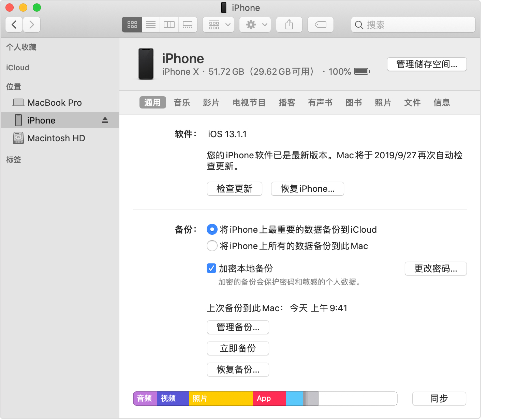Viewport: 532px width, 419px height.
Task: Select backup iPhone data to iCloud option
Action: [212, 229]
